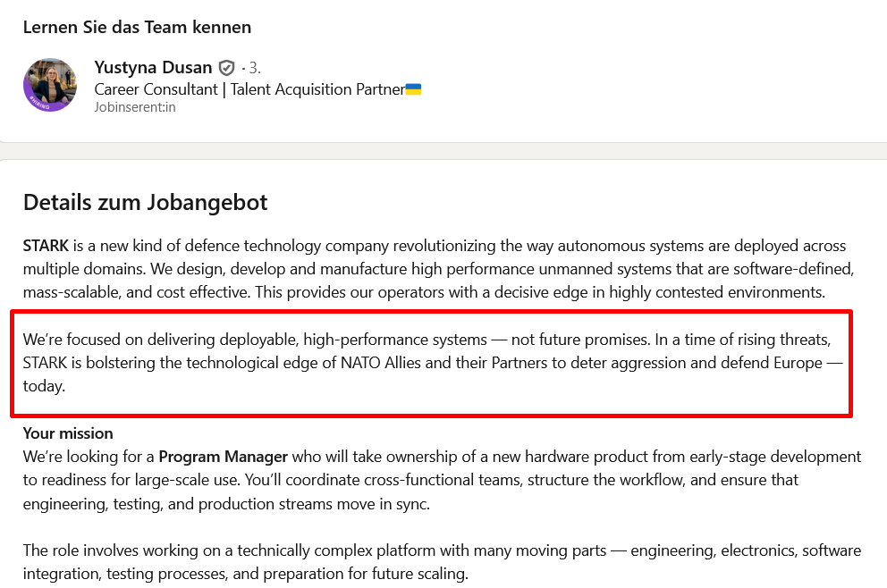Click the "Details zum Jobangebot" heading
887x588 pixels.
tap(145, 203)
